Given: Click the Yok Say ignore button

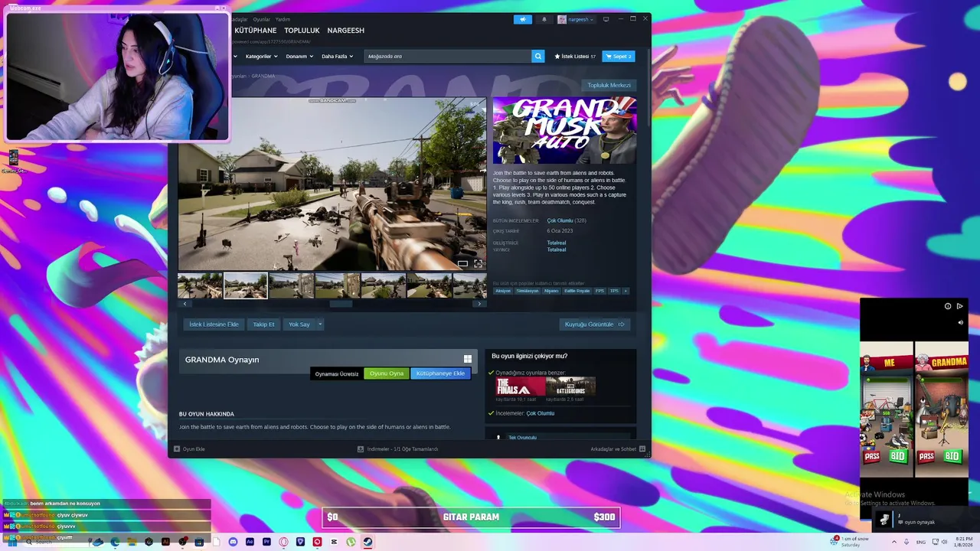Looking at the screenshot, I should (x=299, y=324).
